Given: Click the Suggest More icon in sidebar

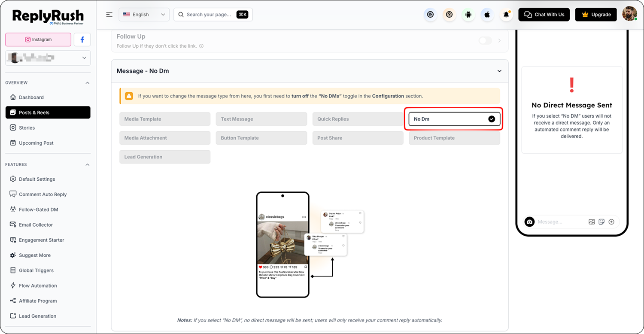Looking at the screenshot, I should 12,255.
